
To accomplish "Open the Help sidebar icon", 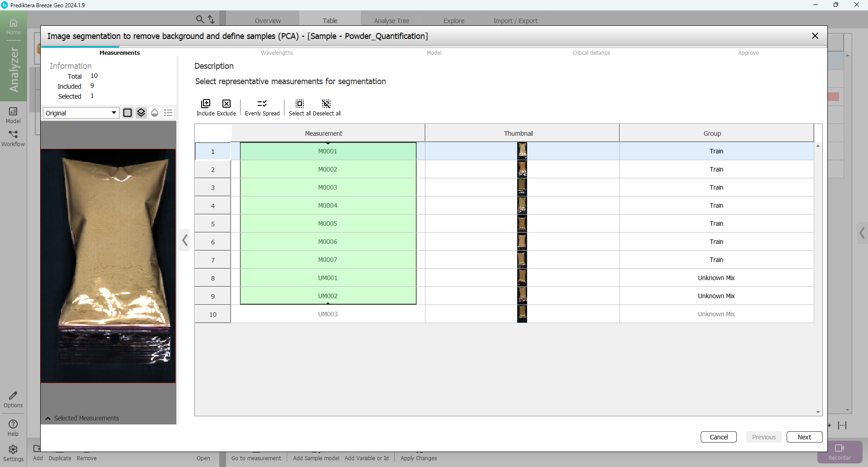I will 13,427.
